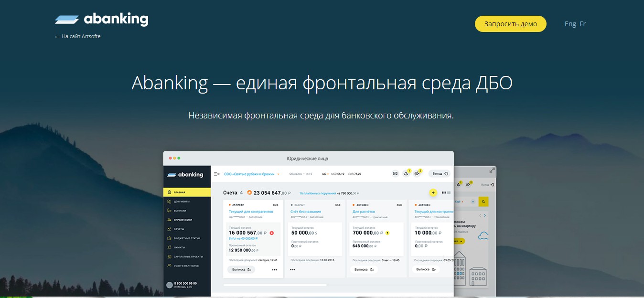The image size is (644, 298).
Task: Click the yellow plus add-account button
Action: tap(433, 192)
